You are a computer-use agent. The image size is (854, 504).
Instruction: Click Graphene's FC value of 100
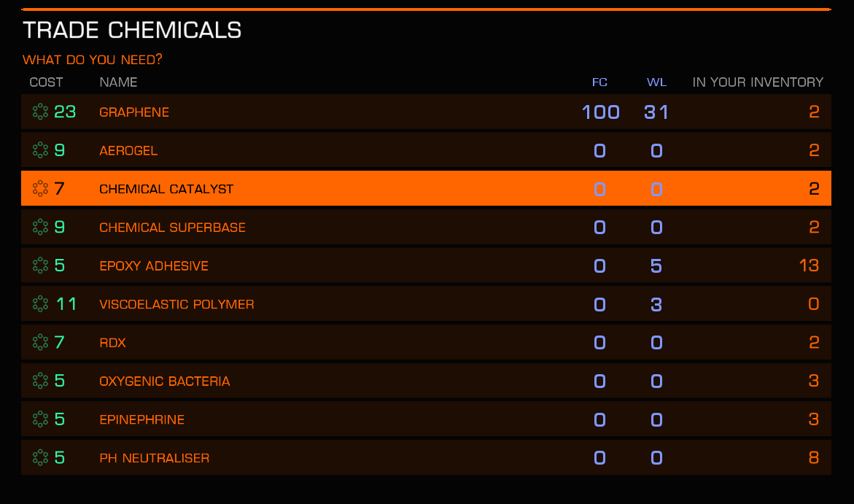pyautogui.click(x=601, y=112)
